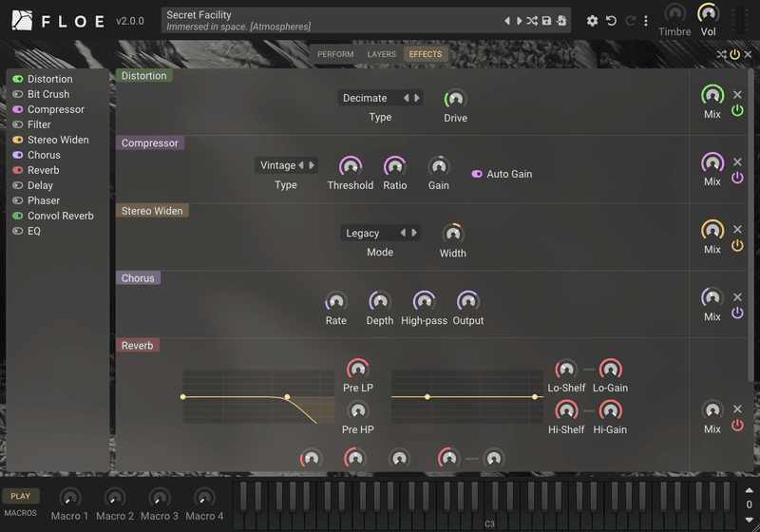This screenshot has width=760, height=532.
Task: Turn off Stereo Widen via orange power icon
Action: (737, 246)
